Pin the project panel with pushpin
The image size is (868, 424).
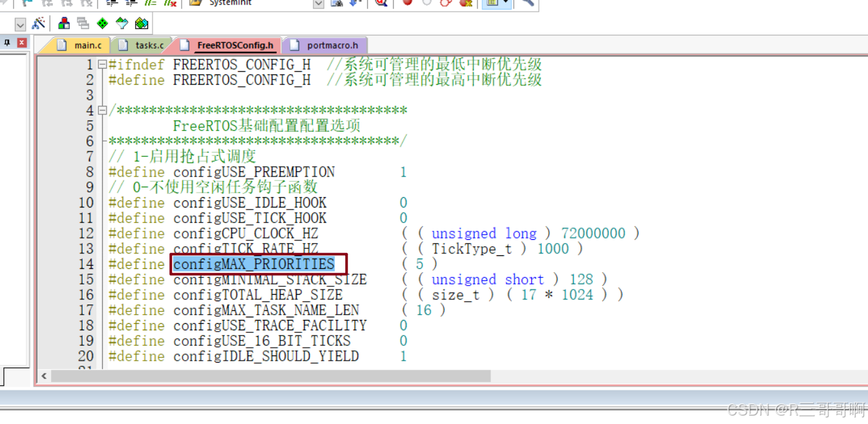7,43
